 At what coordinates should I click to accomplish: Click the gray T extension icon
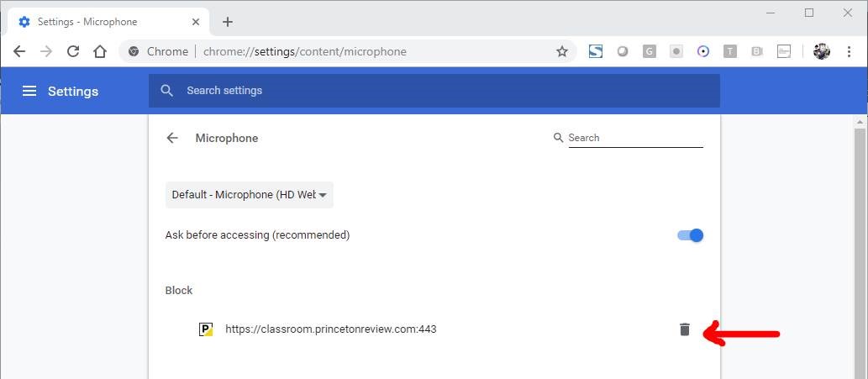(730, 51)
